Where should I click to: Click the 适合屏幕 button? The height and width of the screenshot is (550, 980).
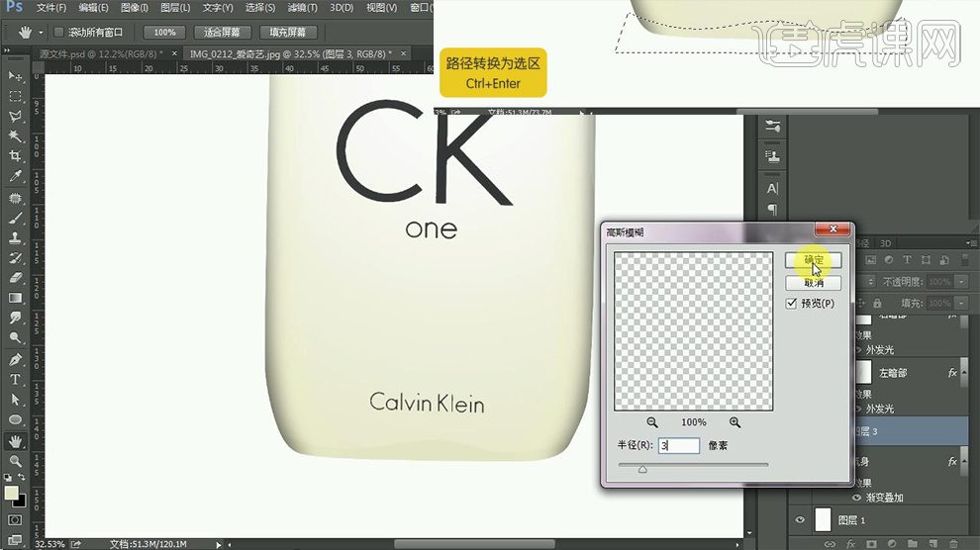[222, 32]
